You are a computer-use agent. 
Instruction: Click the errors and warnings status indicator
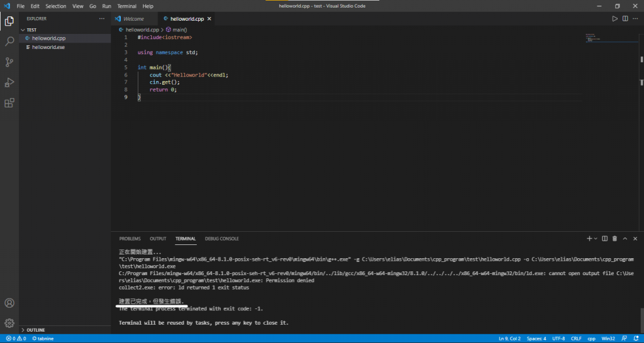click(x=16, y=339)
